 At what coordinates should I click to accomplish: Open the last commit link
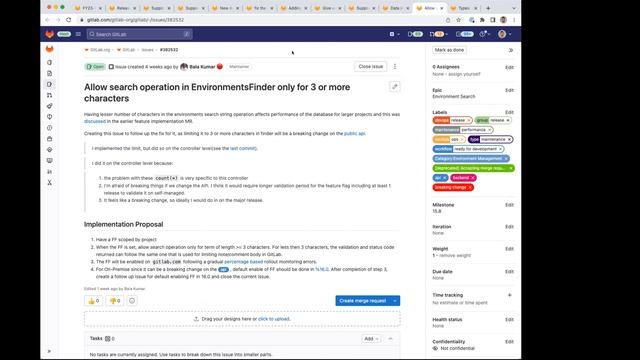coord(243,149)
